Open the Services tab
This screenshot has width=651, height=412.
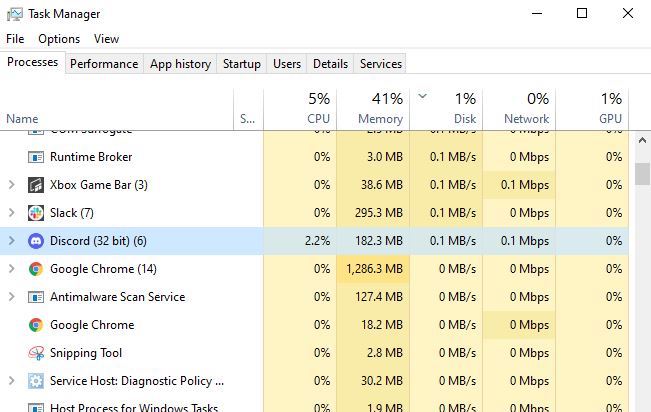coord(381,64)
